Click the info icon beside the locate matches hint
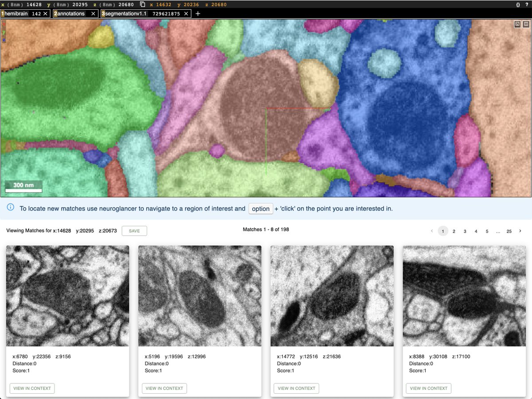This screenshot has height=399, width=532. point(11,208)
